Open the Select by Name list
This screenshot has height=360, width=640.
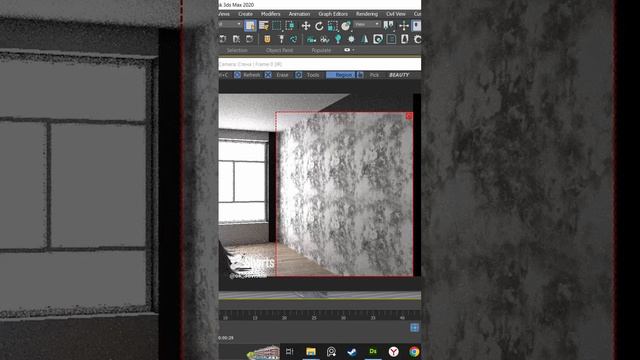pyautogui.click(x=264, y=26)
